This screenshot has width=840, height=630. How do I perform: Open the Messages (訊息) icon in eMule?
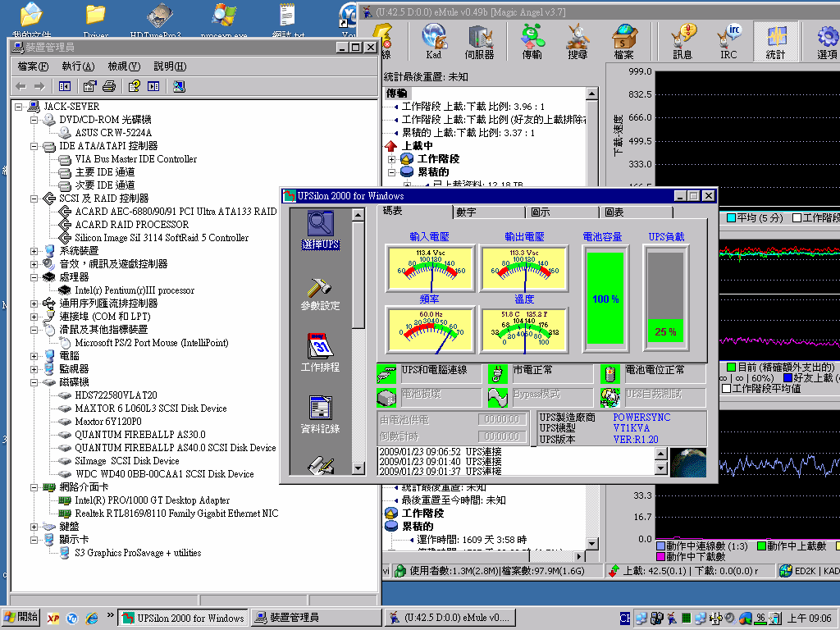(x=682, y=41)
